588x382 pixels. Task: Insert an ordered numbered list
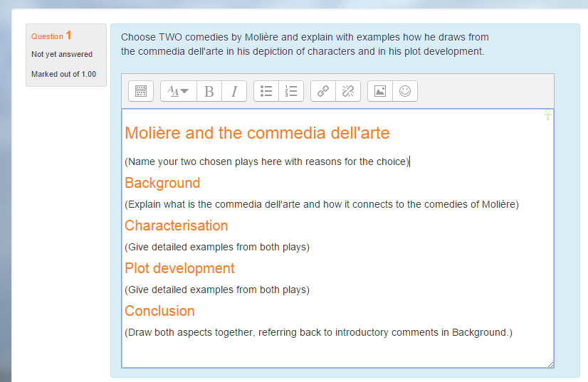(x=291, y=91)
